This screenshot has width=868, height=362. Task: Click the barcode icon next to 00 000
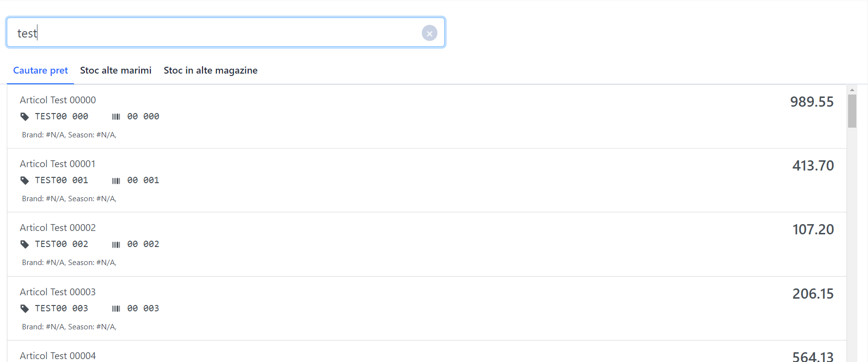pyautogui.click(x=116, y=116)
